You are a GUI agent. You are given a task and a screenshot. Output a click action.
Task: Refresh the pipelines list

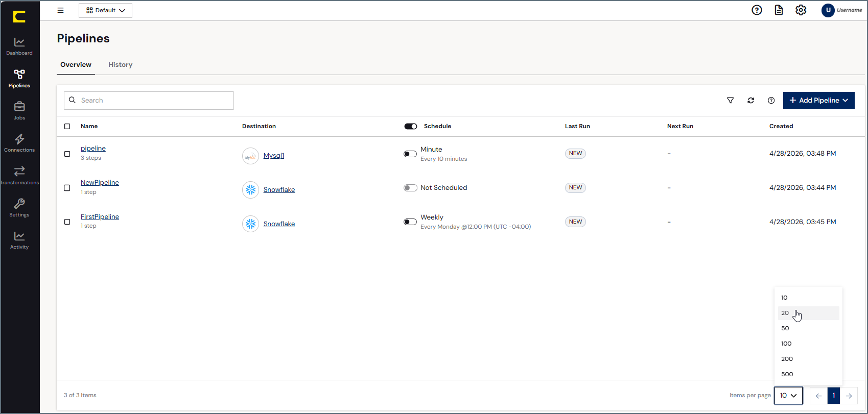point(750,101)
